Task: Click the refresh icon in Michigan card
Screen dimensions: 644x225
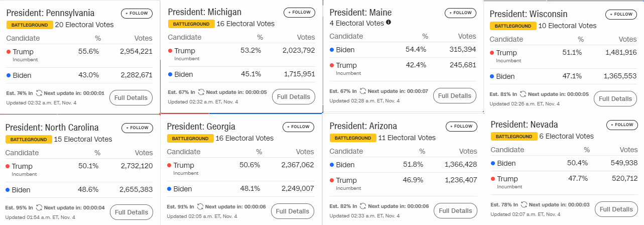Action: pyautogui.click(x=201, y=92)
